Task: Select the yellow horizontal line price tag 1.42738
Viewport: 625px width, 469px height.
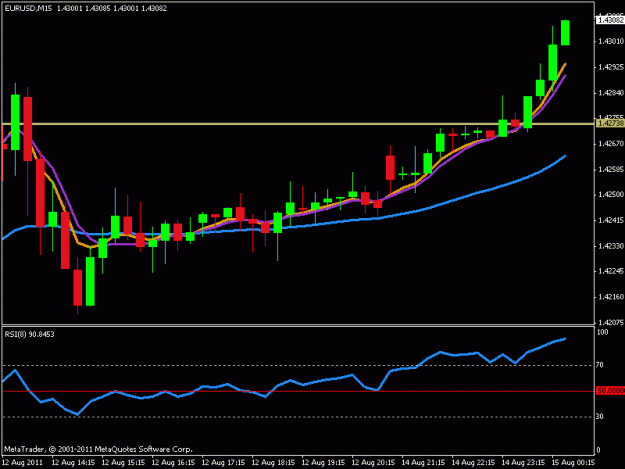Action: 610,124
